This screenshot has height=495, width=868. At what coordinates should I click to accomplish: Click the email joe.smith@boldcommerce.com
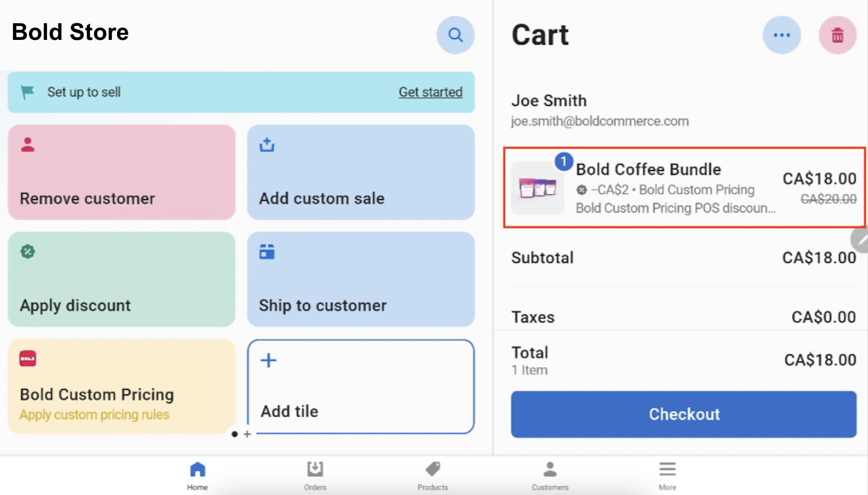[600, 121]
